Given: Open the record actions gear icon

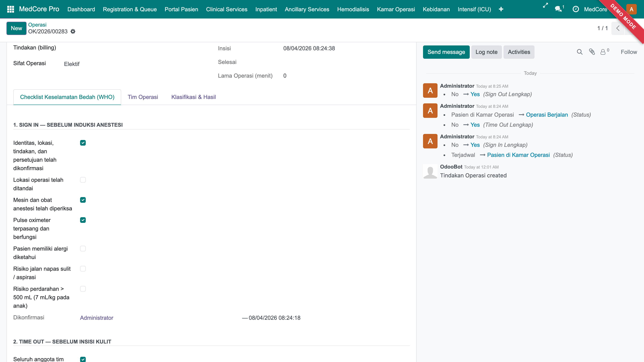Looking at the screenshot, I should [x=73, y=32].
